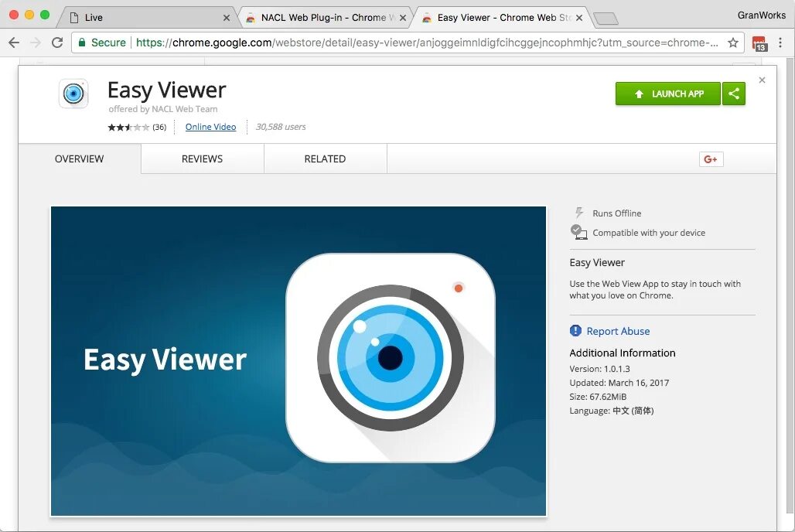Close the Easy Viewer detail overlay
The image size is (795, 532).
point(762,80)
